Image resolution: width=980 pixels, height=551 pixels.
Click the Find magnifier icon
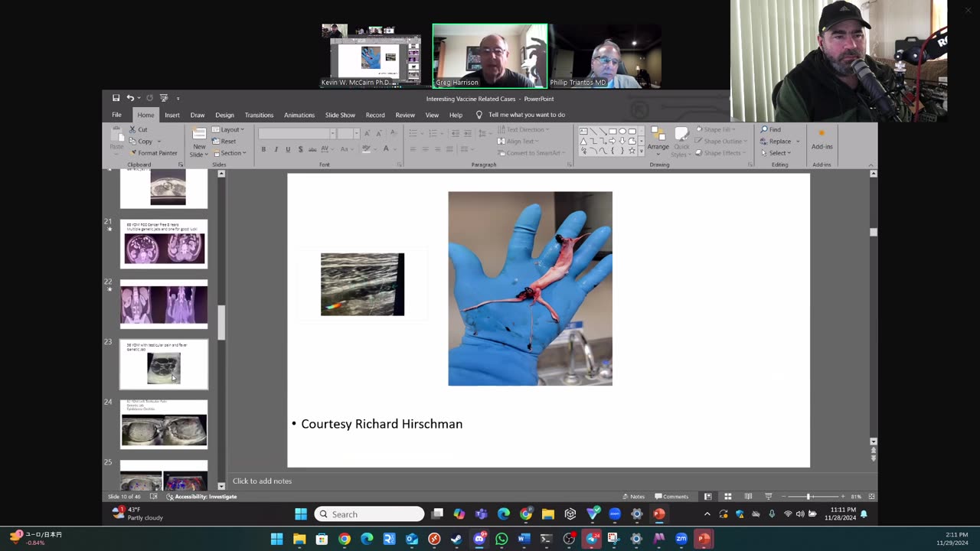pos(764,129)
